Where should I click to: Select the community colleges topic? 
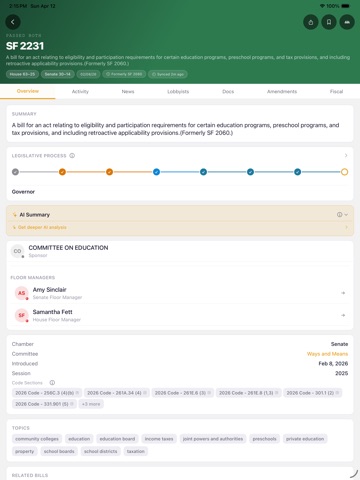tap(37, 439)
